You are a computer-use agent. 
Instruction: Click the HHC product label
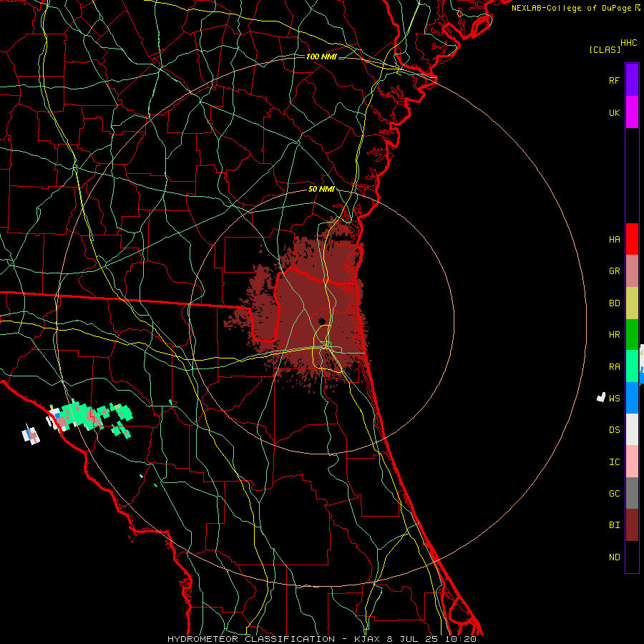[x=629, y=43]
